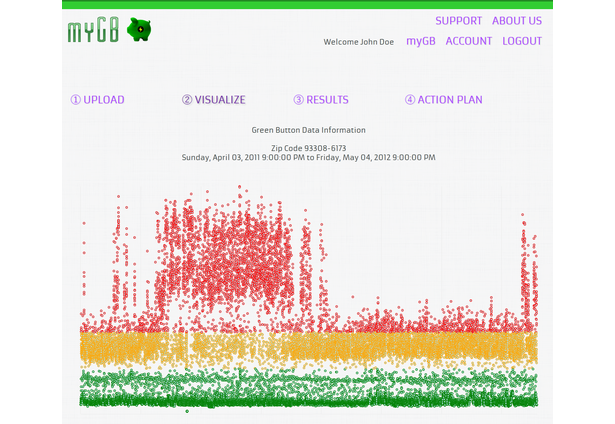Open the ACCOUNT page

(x=469, y=41)
